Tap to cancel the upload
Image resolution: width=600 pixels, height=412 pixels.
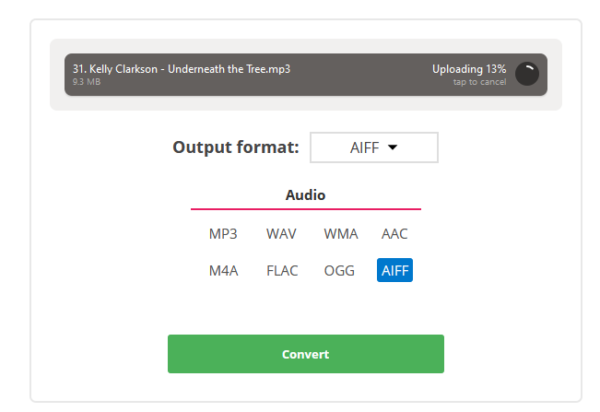click(x=480, y=82)
